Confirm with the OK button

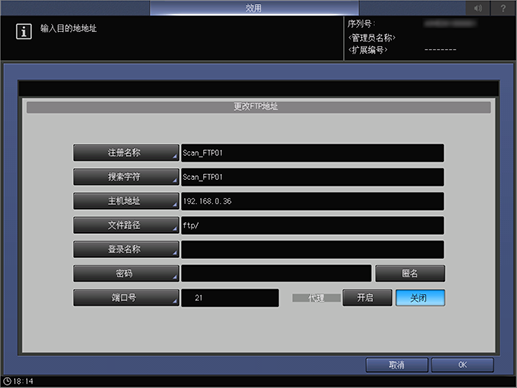click(462, 365)
